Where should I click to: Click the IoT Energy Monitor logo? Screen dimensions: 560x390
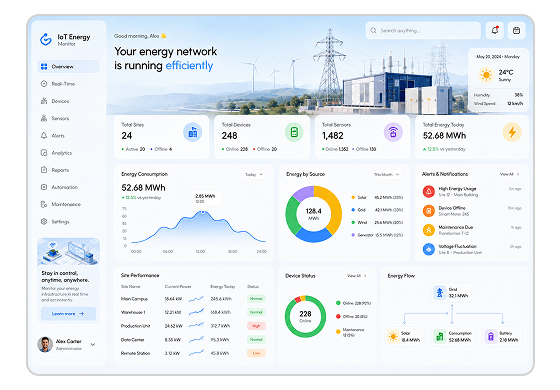[x=46, y=39]
